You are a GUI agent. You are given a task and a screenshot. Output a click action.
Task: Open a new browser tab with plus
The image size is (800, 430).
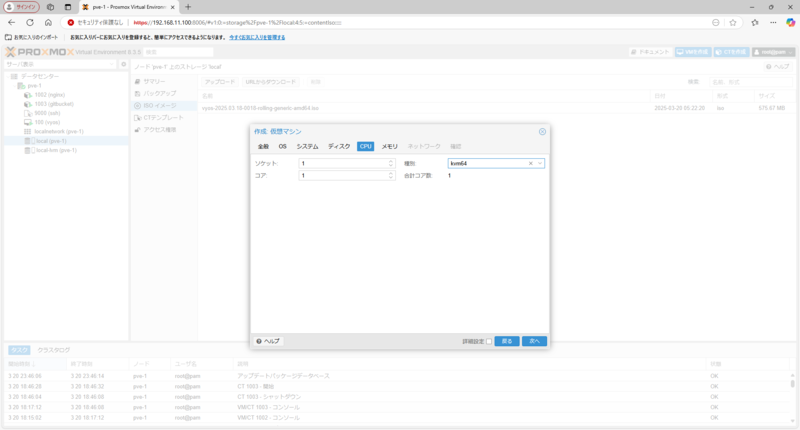(188, 7)
